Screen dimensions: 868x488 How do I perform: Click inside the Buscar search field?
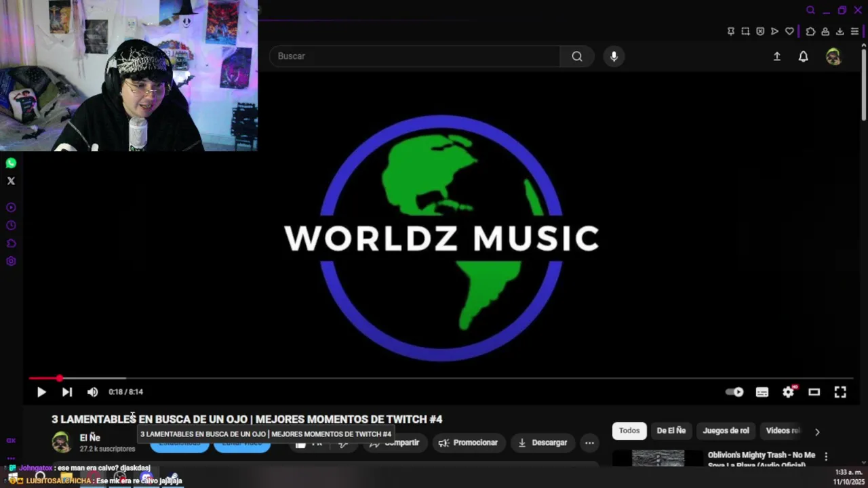coord(415,56)
